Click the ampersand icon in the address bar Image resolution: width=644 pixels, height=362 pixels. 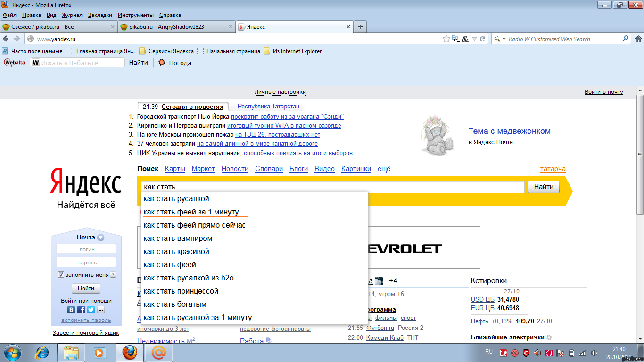[465, 39]
